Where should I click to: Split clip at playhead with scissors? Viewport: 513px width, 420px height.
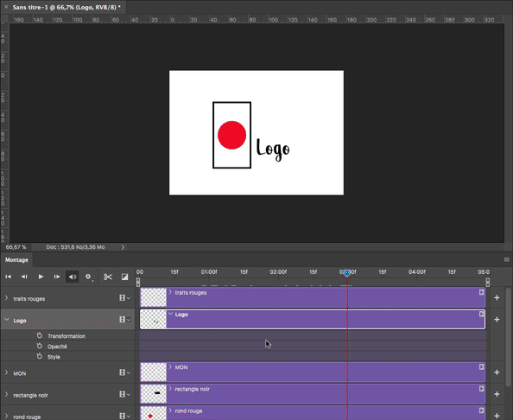coord(108,277)
